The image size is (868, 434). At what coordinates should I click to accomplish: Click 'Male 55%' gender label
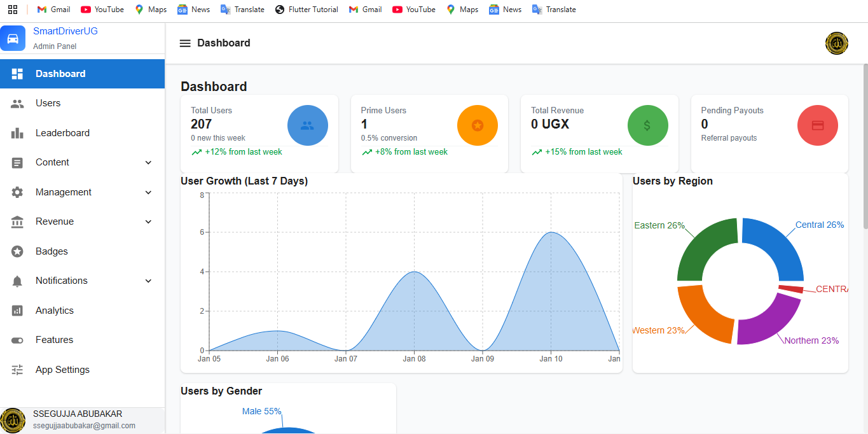(x=262, y=412)
